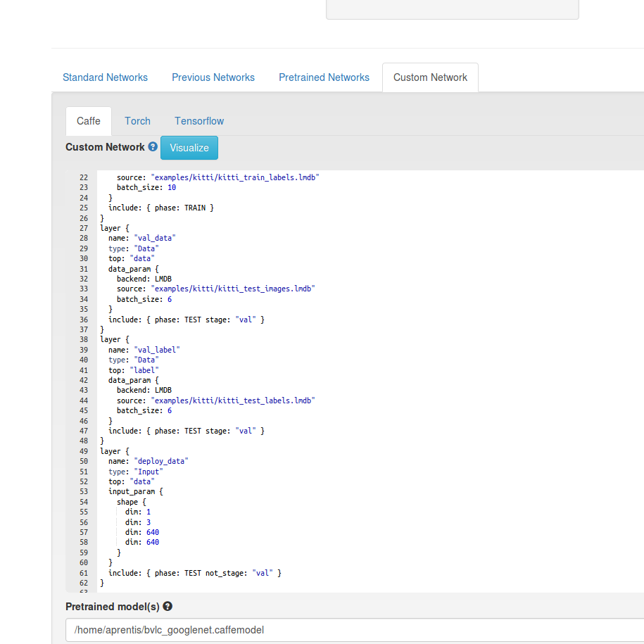This screenshot has width=644, height=644.
Task: Open the Previous Networks tab
Action: (x=213, y=77)
